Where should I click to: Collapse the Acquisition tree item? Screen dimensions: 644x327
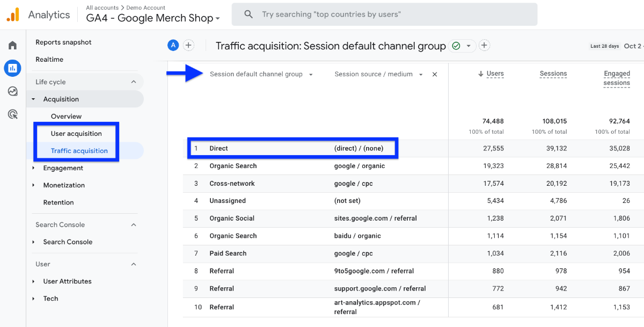tap(33, 99)
